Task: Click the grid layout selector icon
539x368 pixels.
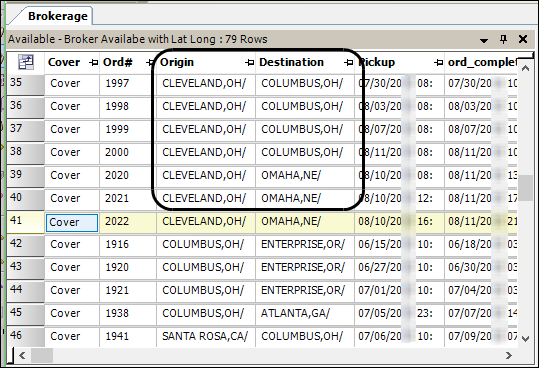Action: coord(26,62)
